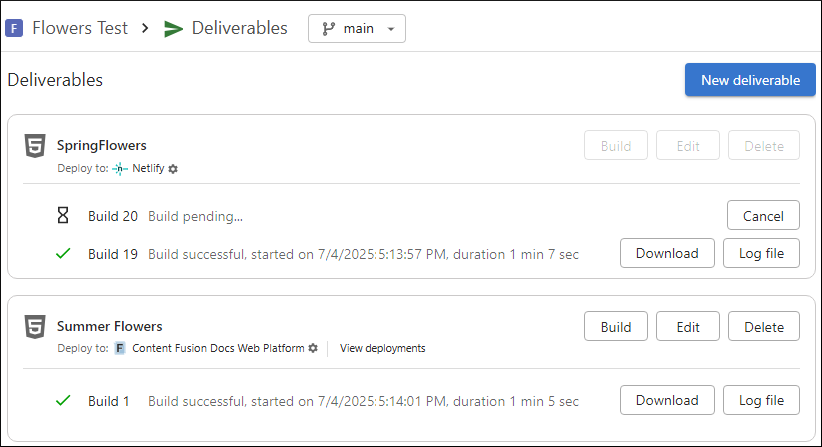Click the Build 1 success checkmark

(63, 401)
